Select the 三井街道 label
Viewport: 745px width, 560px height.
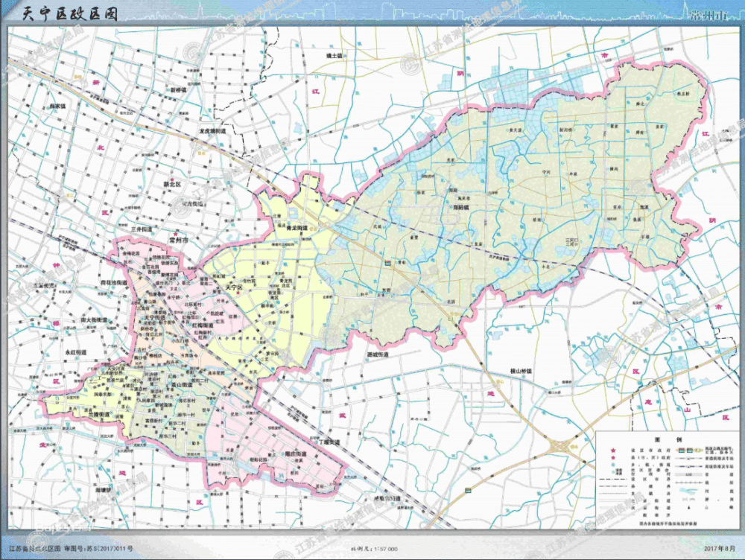142,229
